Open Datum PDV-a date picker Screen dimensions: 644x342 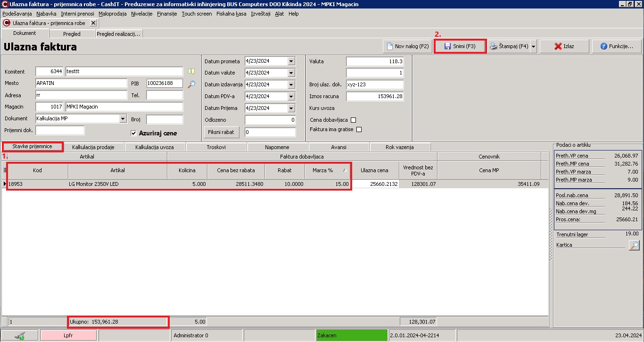(291, 96)
